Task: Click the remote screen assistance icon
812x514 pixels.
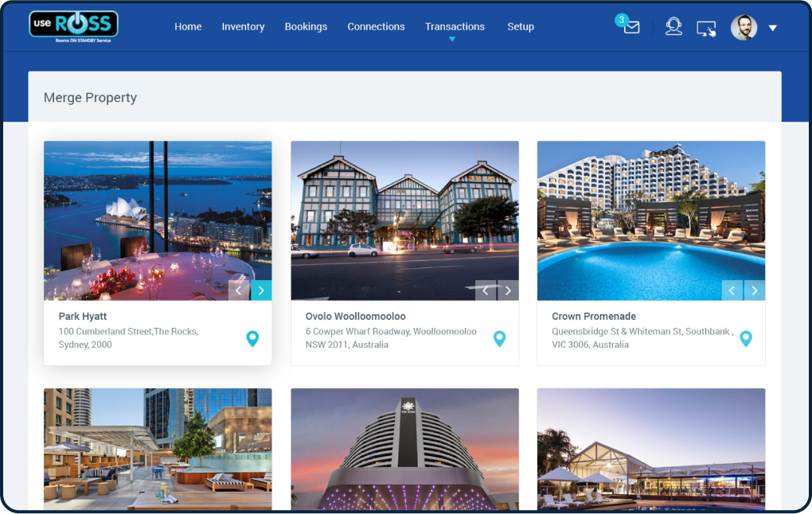Action: (706, 29)
